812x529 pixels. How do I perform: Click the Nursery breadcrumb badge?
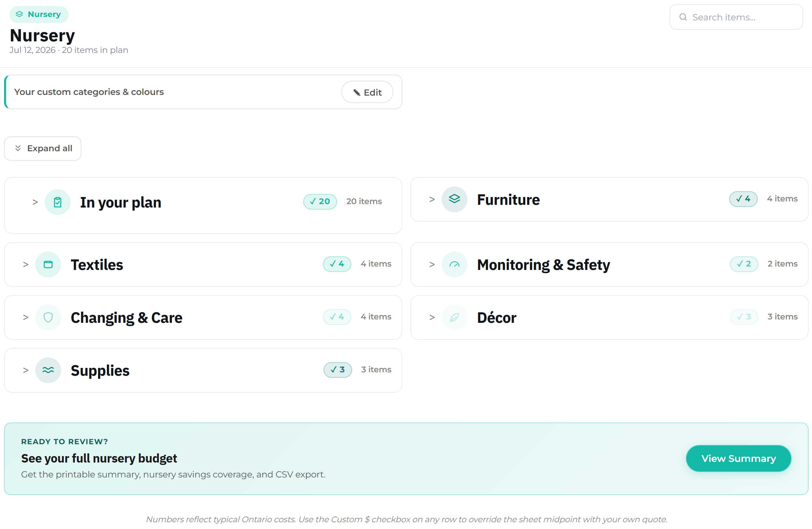point(39,14)
